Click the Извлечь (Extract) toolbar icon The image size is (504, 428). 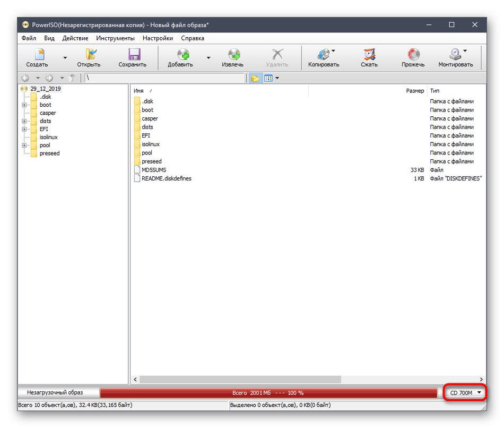(x=234, y=54)
